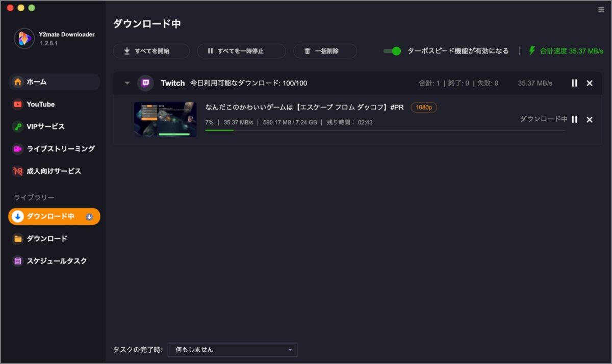The width and height of the screenshot is (612, 364).
Task: Click 一括削除 to batch delete tasks
Action: 325,51
